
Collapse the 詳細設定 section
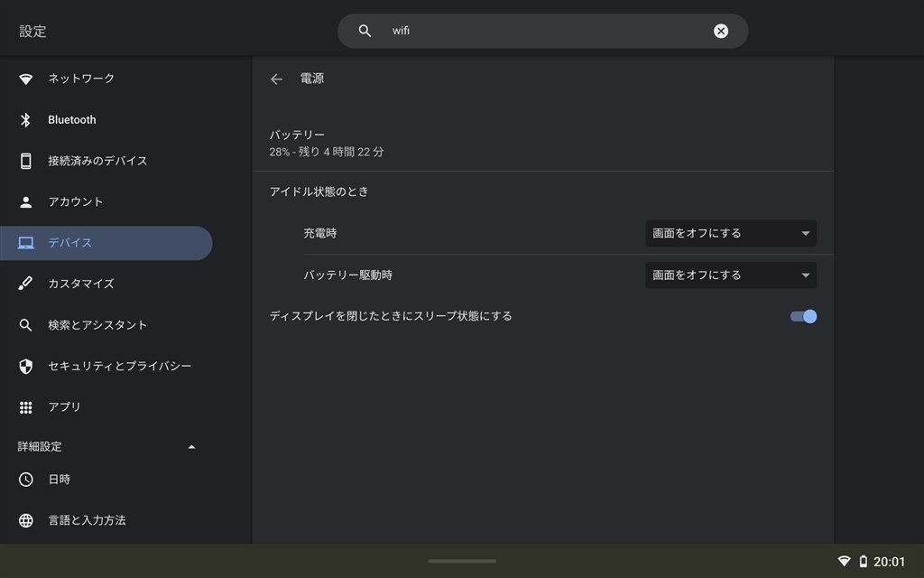tap(191, 446)
